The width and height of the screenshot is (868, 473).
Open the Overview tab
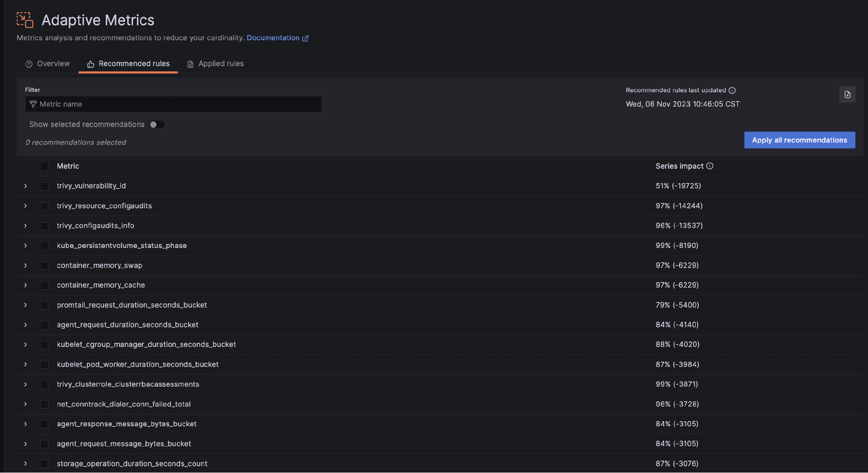47,64
